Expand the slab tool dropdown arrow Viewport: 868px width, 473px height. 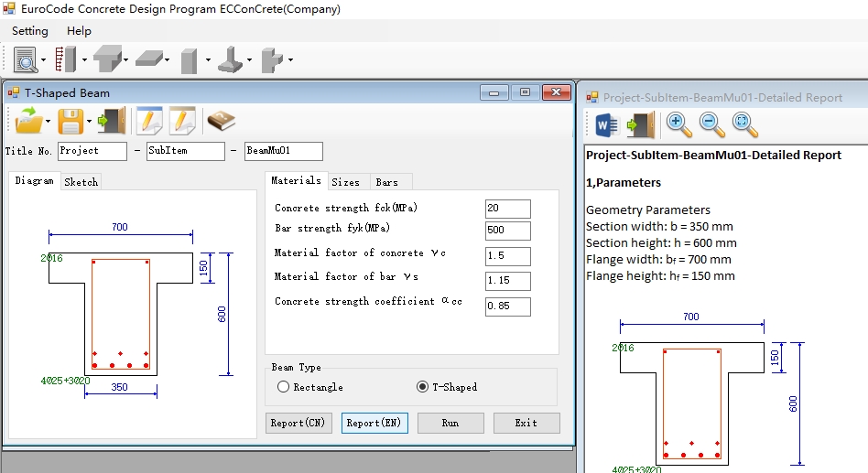[168, 59]
